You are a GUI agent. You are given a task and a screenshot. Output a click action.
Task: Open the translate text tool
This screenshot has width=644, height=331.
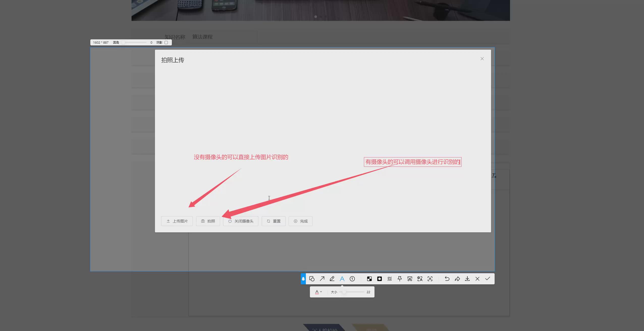pyautogui.click(x=420, y=279)
